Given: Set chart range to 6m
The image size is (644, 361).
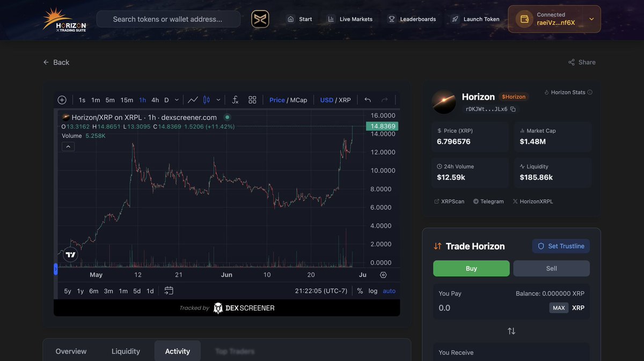Looking at the screenshot, I should point(94,291).
